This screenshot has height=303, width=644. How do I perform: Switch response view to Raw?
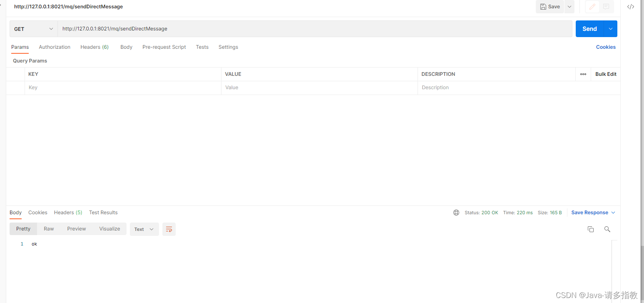tap(49, 228)
